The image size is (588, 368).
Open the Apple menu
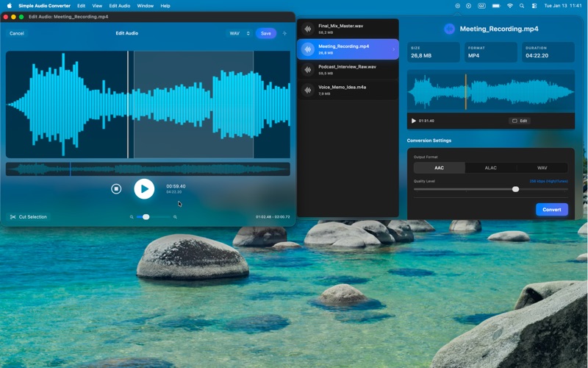click(10, 6)
